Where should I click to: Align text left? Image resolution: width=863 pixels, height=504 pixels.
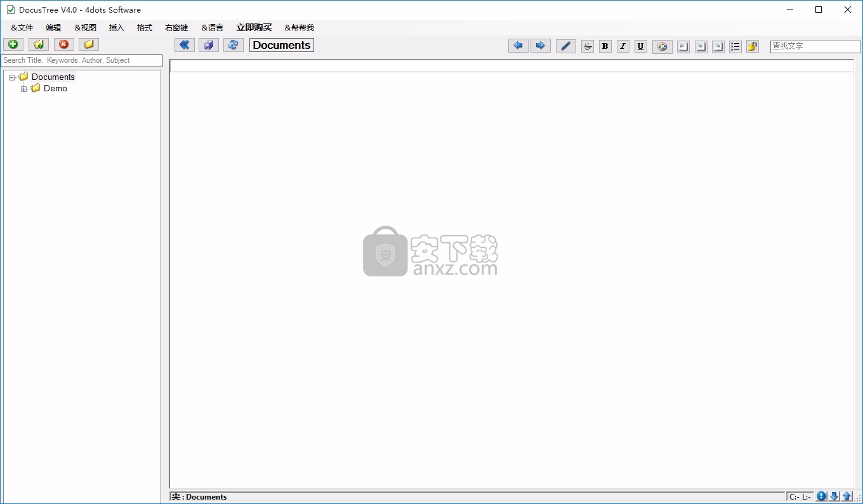click(683, 46)
